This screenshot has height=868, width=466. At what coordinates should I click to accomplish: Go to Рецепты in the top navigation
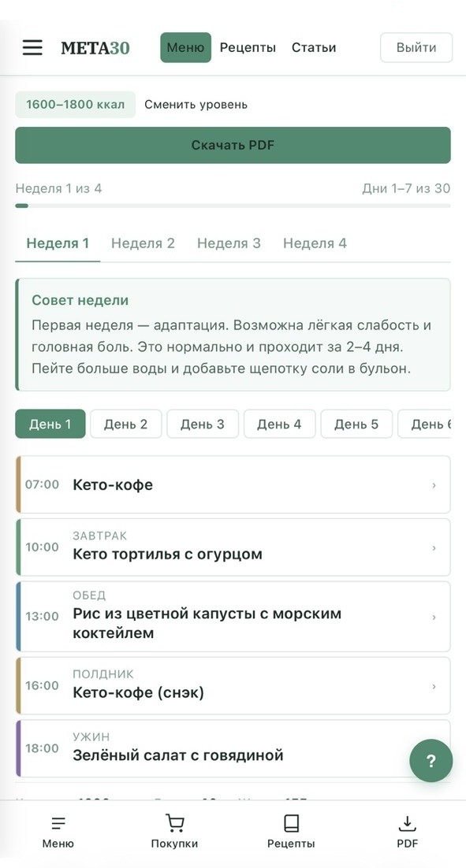[248, 47]
